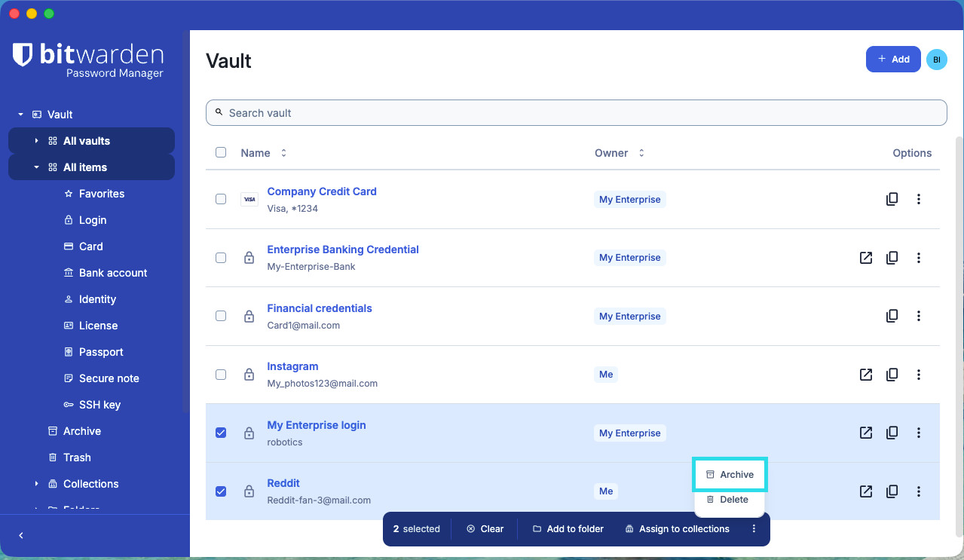
Task: Choose Delete from the popup menu
Action: coord(730,499)
